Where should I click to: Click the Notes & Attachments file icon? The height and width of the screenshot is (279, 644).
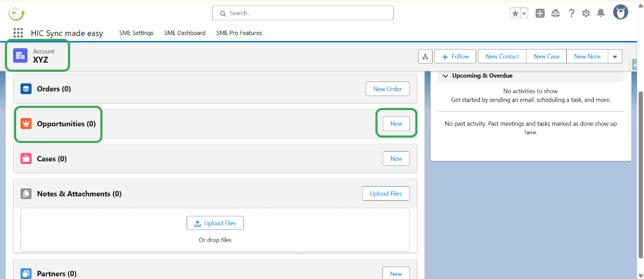26,194
